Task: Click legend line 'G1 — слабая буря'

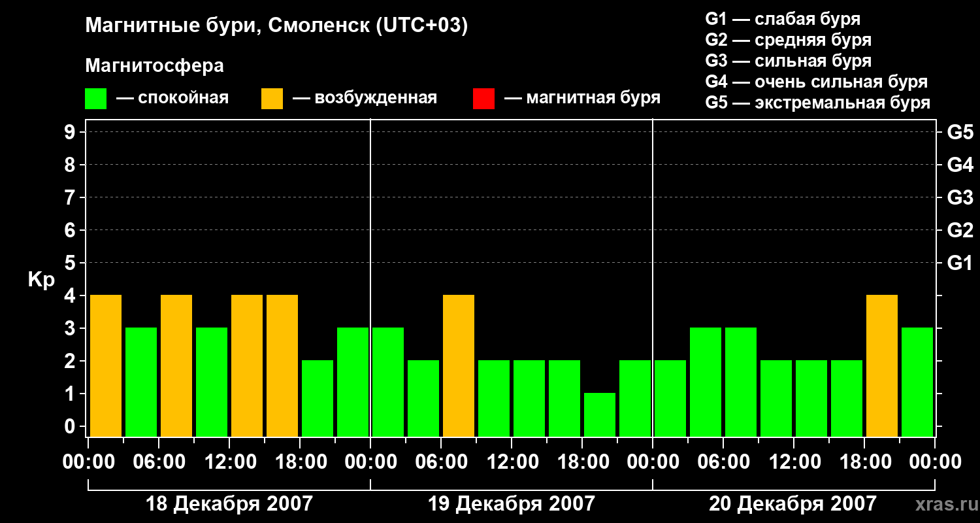Action: (x=783, y=19)
